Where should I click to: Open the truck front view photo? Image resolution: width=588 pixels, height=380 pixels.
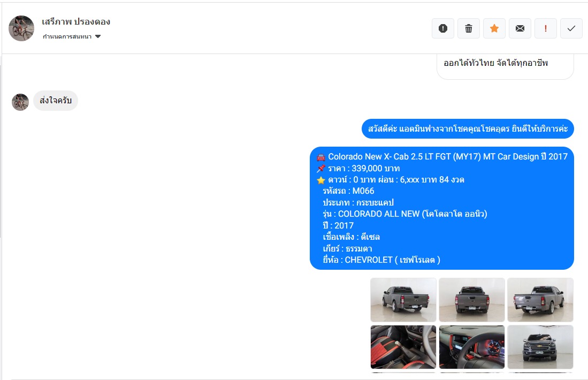click(540, 347)
